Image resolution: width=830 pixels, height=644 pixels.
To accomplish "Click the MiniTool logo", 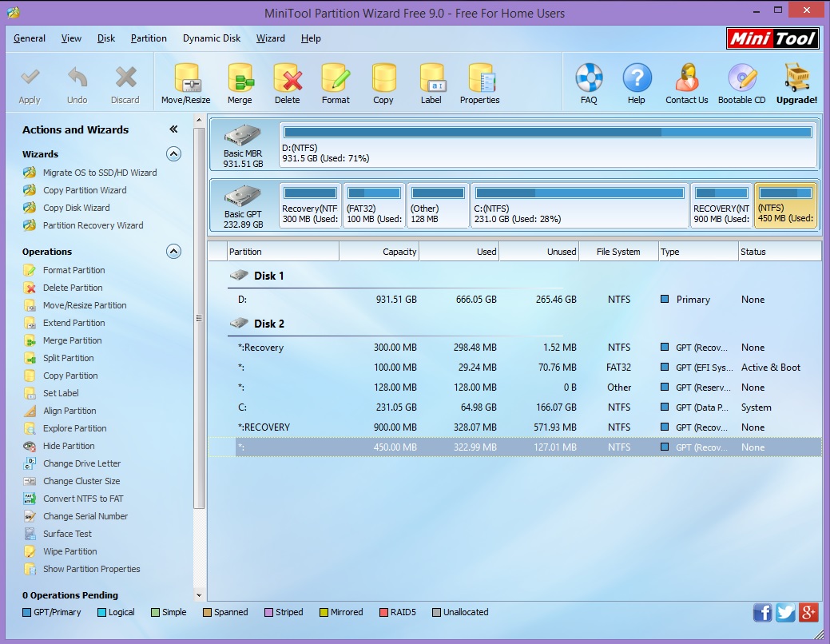I will [x=772, y=38].
